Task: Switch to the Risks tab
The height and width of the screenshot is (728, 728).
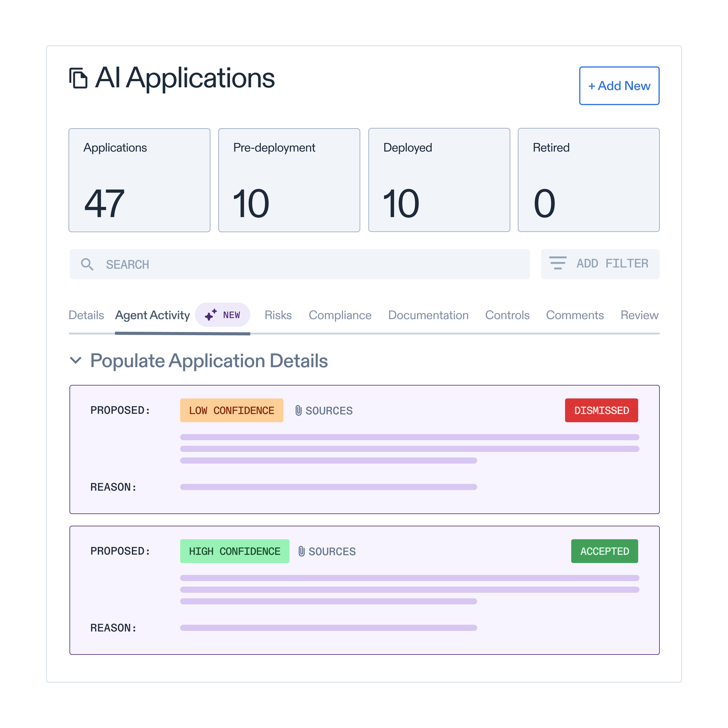Action: pos(278,315)
